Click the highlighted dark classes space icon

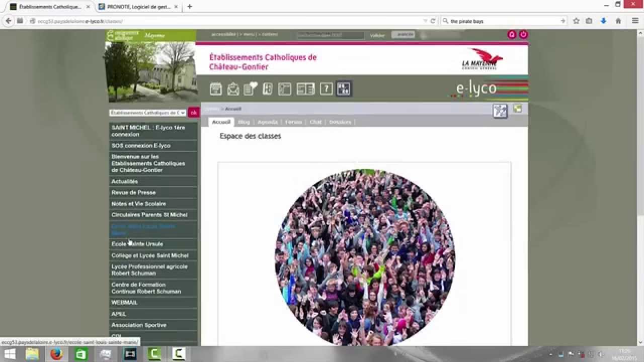(x=344, y=89)
